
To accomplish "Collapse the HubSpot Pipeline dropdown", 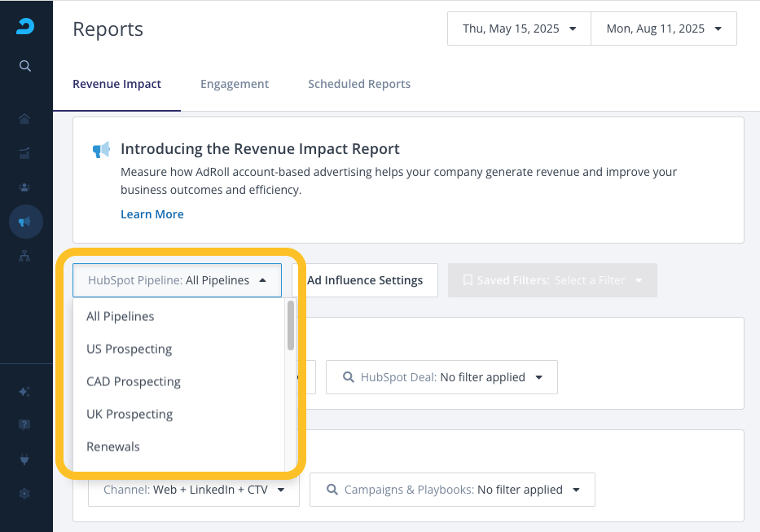I will click(x=177, y=280).
